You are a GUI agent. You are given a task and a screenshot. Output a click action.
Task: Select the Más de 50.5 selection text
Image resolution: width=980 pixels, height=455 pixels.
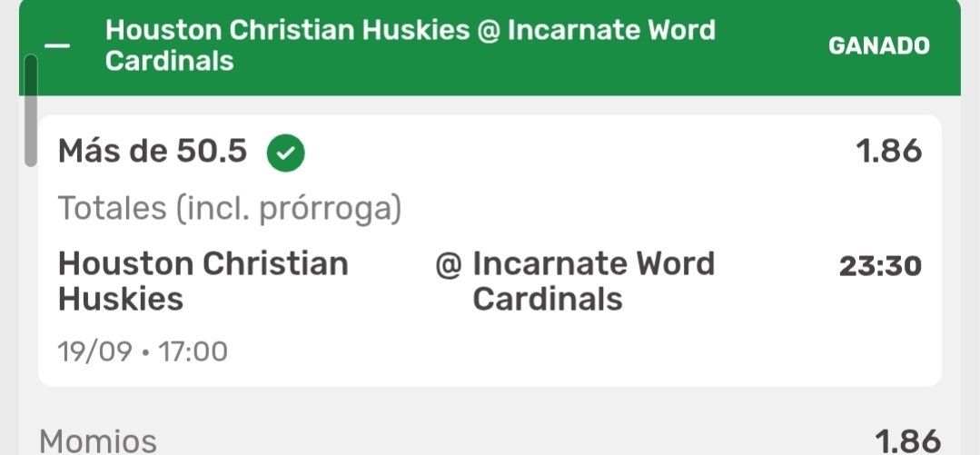[x=153, y=152]
